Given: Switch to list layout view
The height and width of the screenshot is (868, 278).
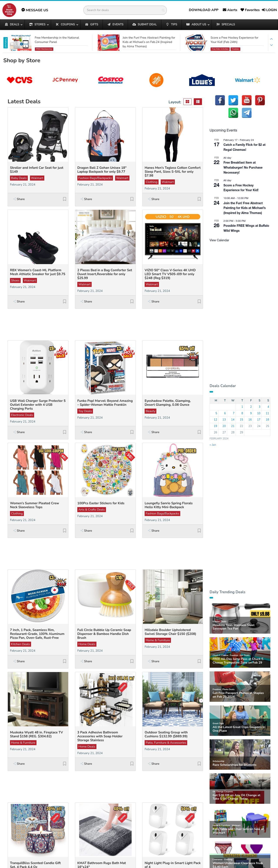Looking at the screenshot, I should coord(198,101).
